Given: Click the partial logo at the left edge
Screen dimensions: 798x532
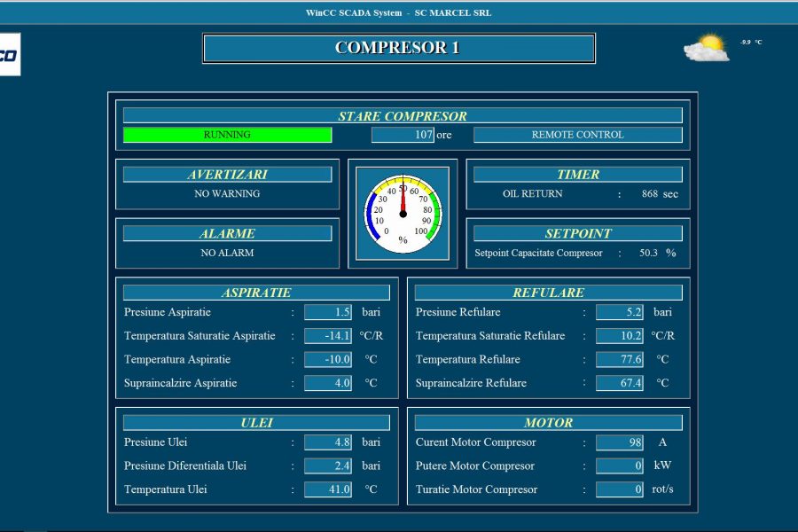Looking at the screenshot, I should point(10,55).
